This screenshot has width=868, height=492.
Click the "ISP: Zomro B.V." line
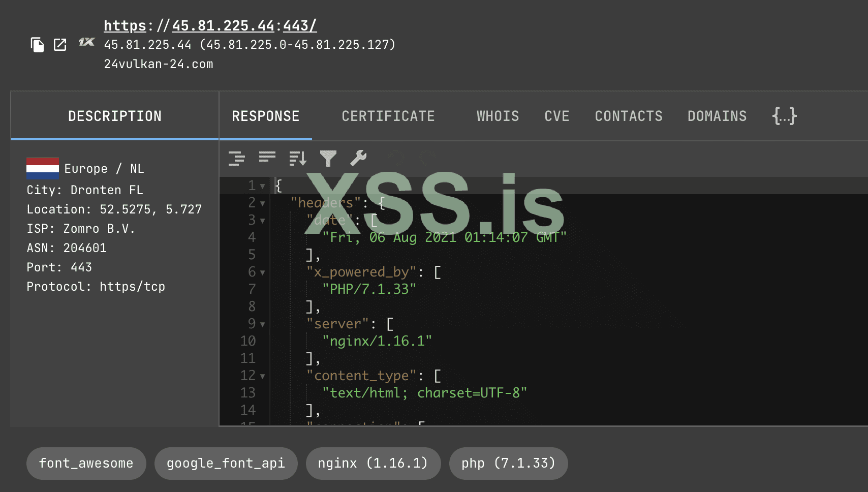(x=81, y=229)
